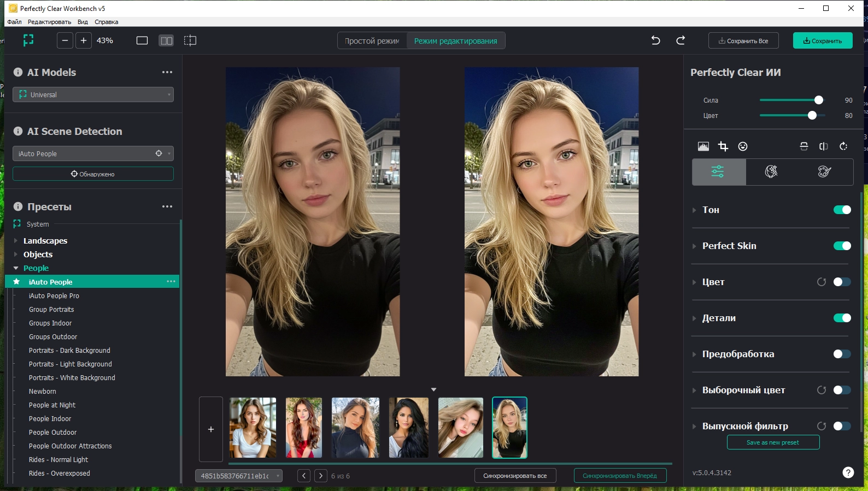
Task: Open the AI Models more options menu
Action: pyautogui.click(x=167, y=72)
